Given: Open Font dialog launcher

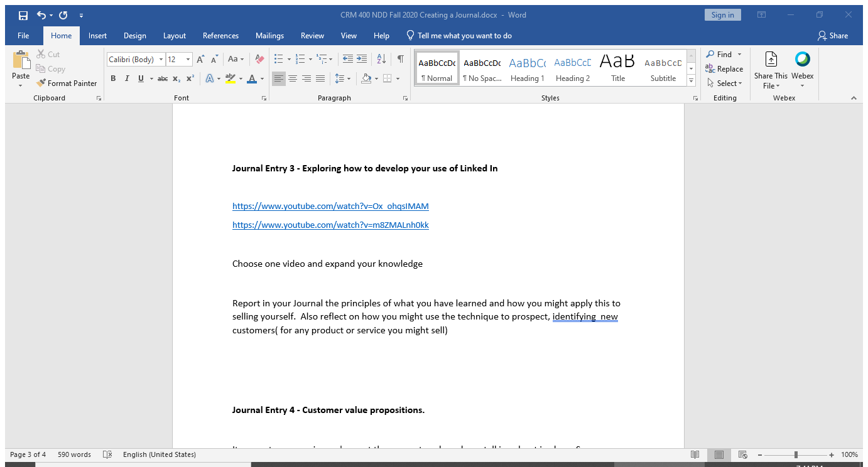Looking at the screenshot, I should pyautogui.click(x=264, y=99).
